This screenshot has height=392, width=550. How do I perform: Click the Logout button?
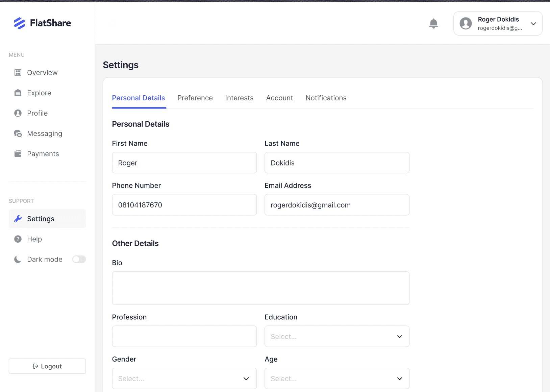click(47, 366)
